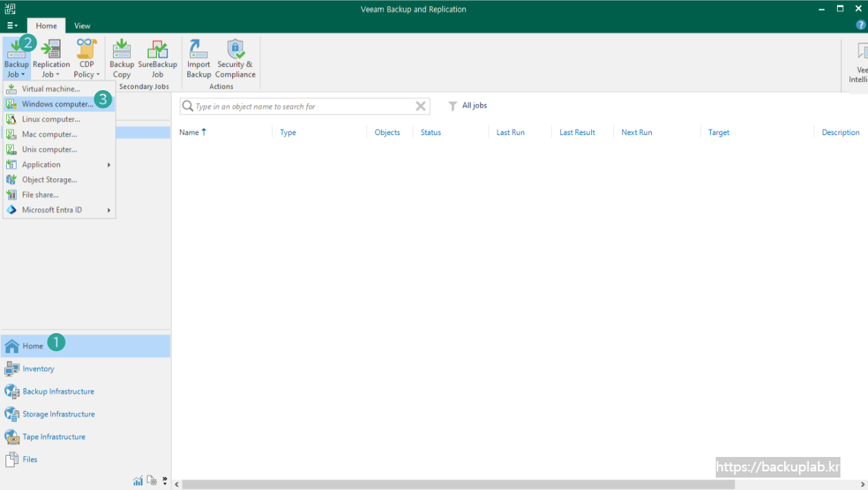
Task: Open Security & Compliance
Action: coord(236,58)
